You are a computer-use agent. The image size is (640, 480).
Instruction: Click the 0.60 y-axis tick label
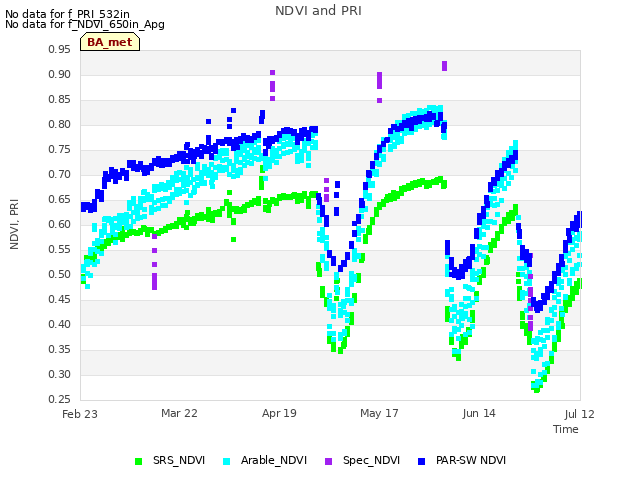click(x=60, y=224)
